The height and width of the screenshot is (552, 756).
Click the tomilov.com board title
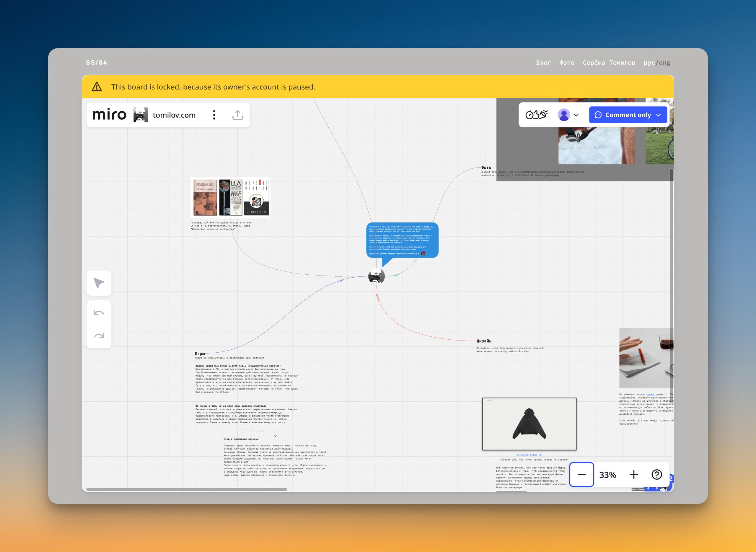click(x=174, y=115)
